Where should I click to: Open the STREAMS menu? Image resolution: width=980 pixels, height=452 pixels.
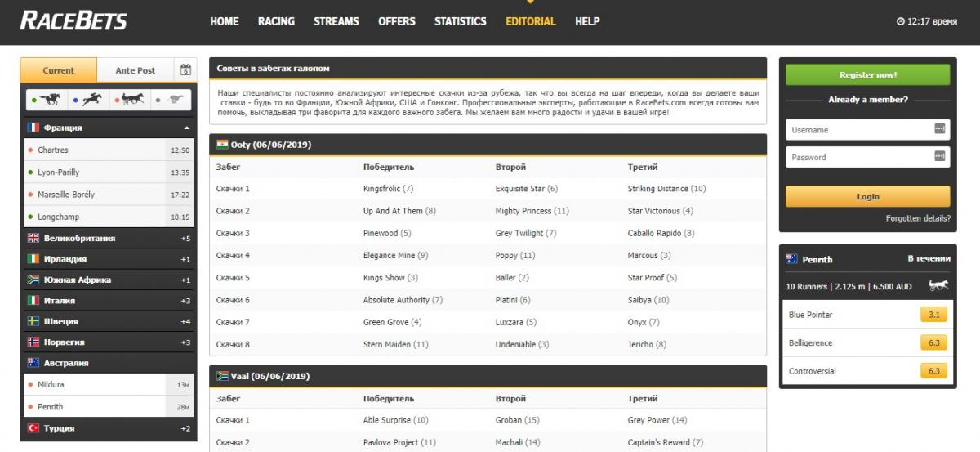click(336, 21)
